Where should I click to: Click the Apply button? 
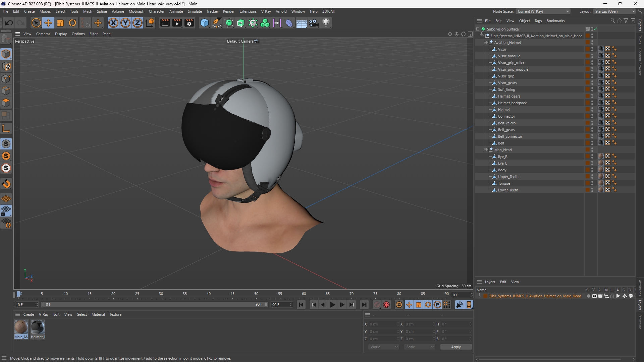point(456,347)
